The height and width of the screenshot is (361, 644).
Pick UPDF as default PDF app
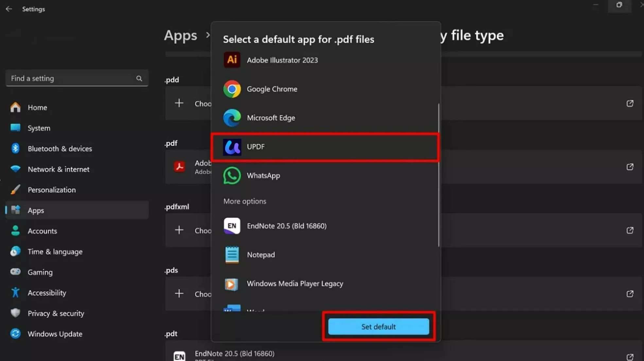point(255,147)
